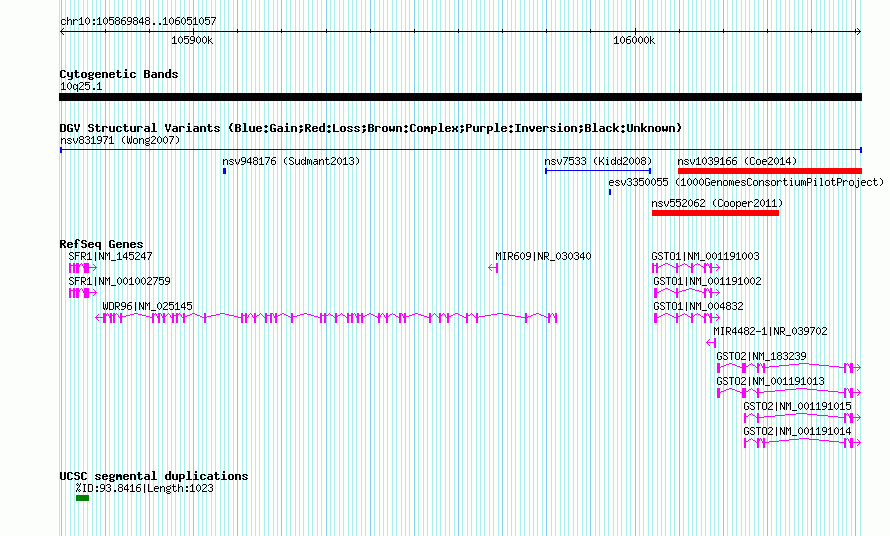Select the GSTO2 NM_001191015 gene model
Image resolution: width=890 pixels, height=536 pixels.
coord(803,417)
